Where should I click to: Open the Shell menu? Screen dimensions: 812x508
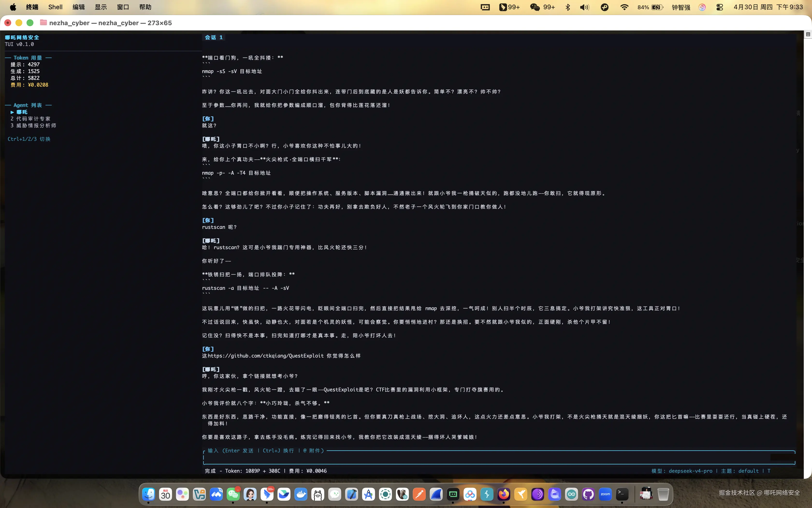55,7
